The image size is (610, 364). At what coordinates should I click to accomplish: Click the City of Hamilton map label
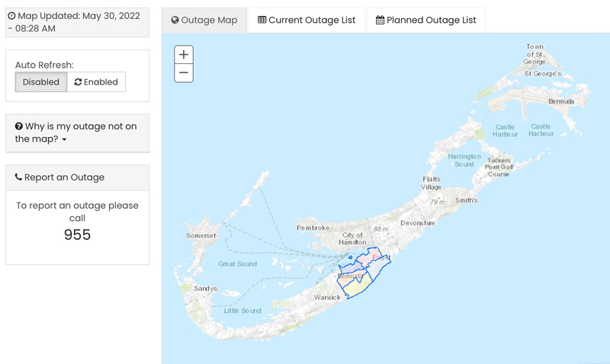tap(352, 238)
